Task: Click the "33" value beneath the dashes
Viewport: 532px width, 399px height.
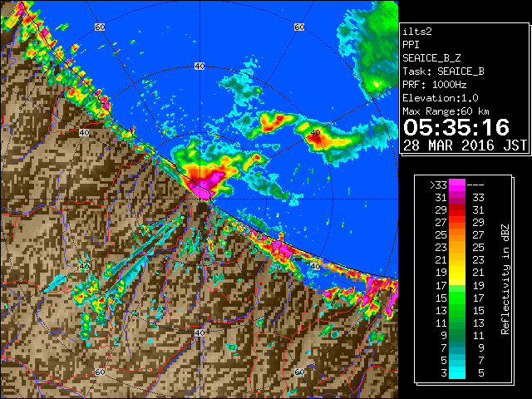Action: coord(478,198)
